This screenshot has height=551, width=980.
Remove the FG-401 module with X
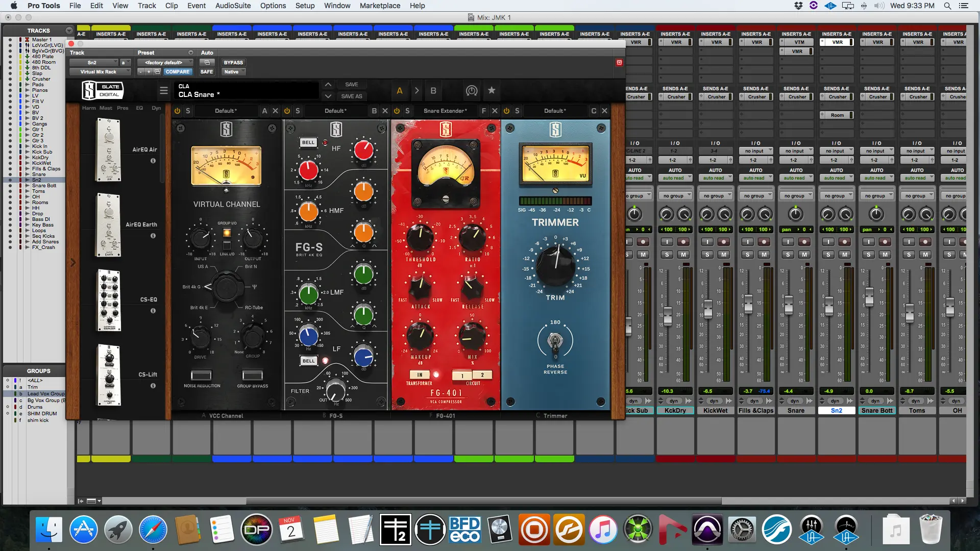point(495,111)
